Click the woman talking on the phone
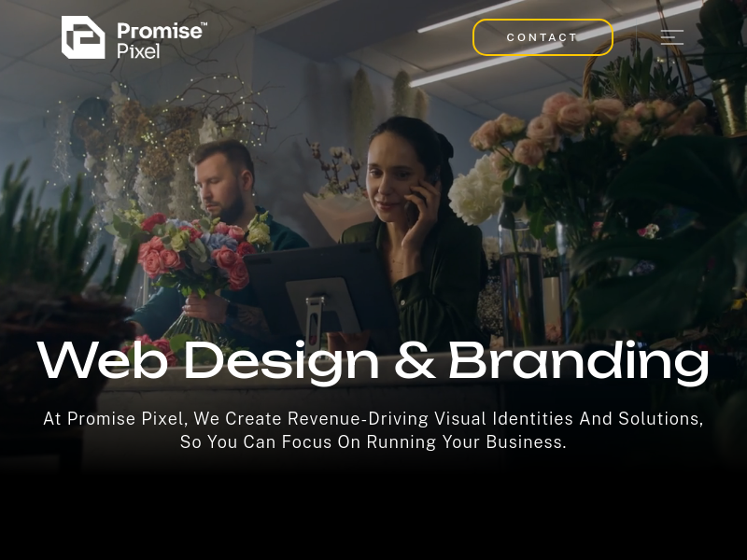The width and height of the screenshot is (747, 560). 415,229
